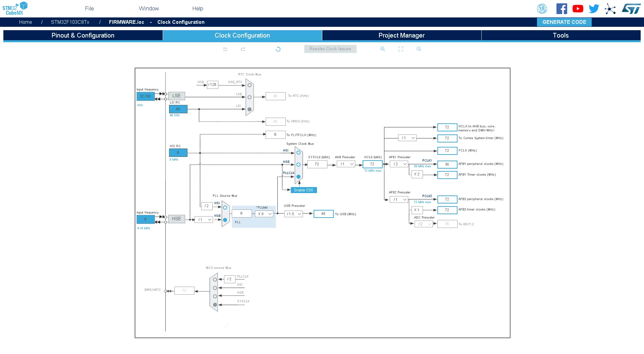Viewport: 644px width, 354px height.
Task: Click the LSI RC 40 block
Action: 178,109
